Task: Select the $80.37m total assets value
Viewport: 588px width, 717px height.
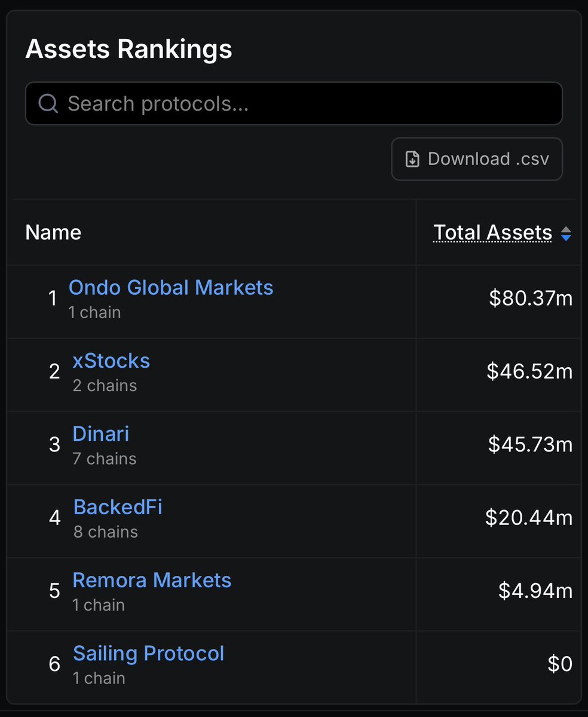Action: 531,298
